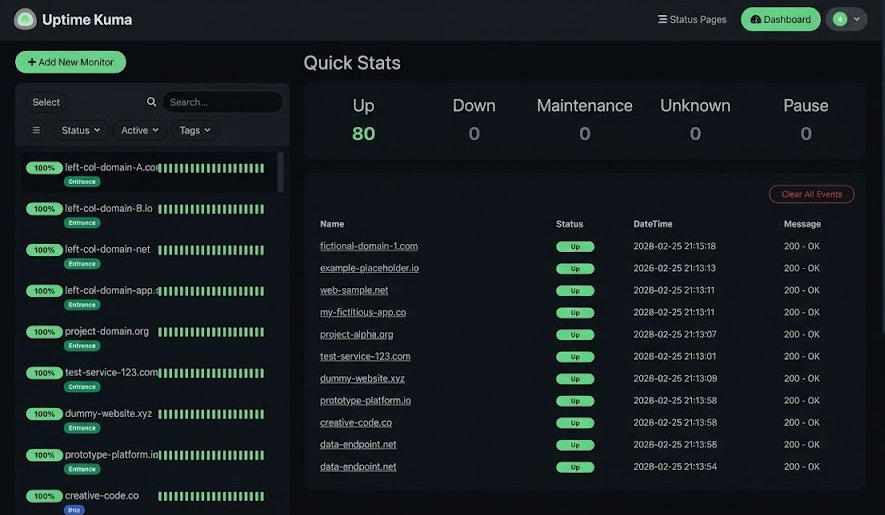Open example-placeholder.io event link
Screen dimensions: 885x515
pyautogui.click(x=369, y=268)
